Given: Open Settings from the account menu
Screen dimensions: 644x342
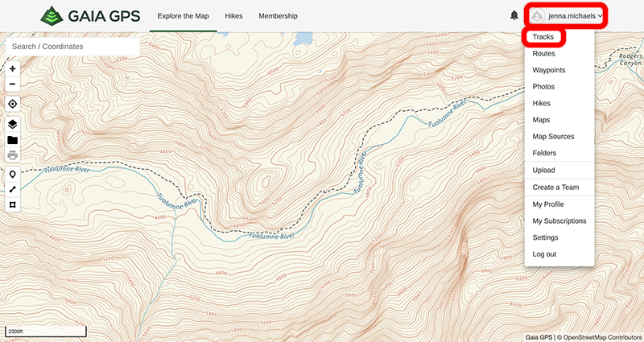Looking at the screenshot, I should click(545, 237).
